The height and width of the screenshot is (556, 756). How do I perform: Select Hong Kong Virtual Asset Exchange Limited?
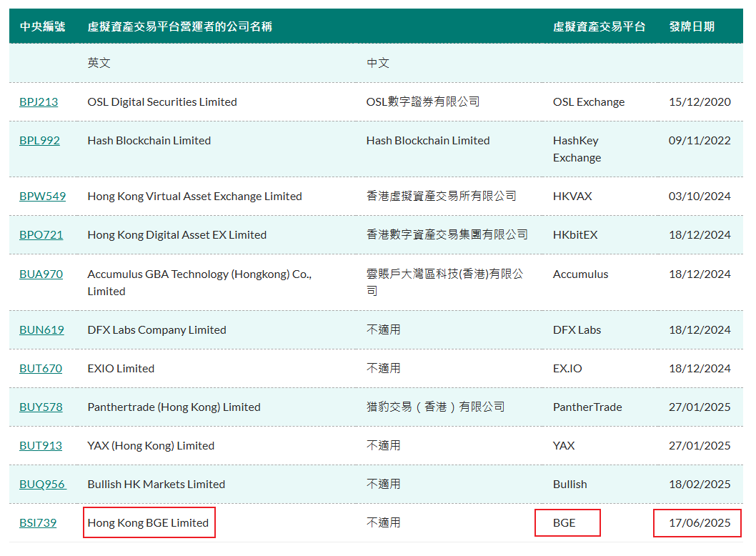point(195,197)
